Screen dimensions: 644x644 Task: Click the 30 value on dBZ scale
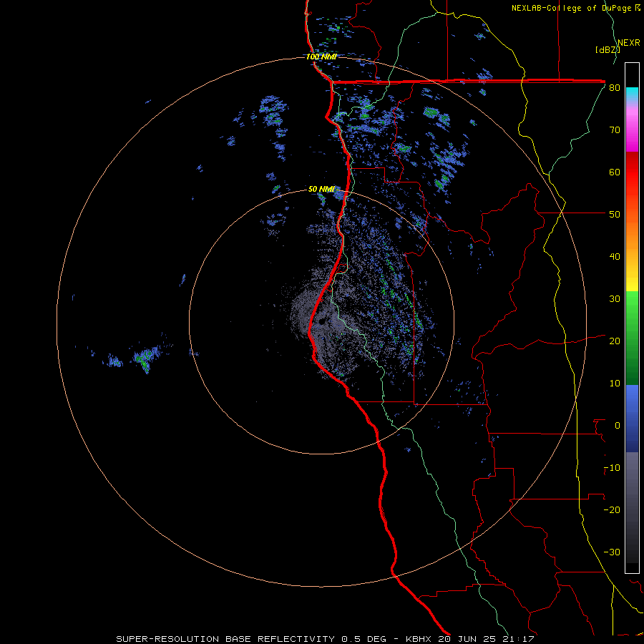pyautogui.click(x=615, y=299)
